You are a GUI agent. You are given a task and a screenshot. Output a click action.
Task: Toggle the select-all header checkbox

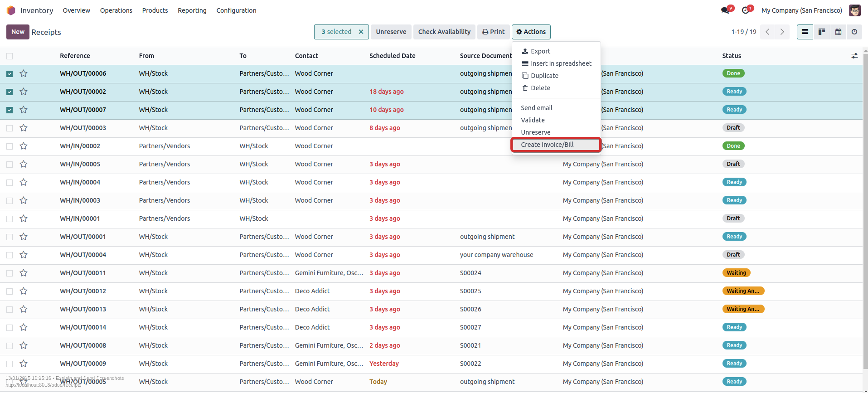(10, 56)
